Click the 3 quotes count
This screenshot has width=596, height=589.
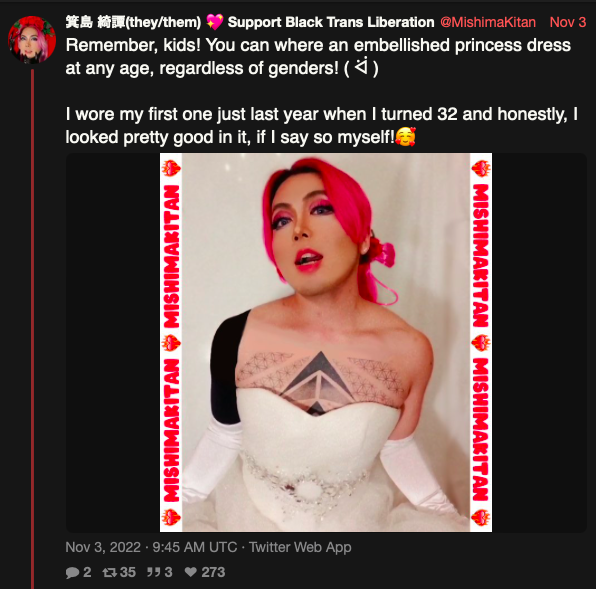(x=168, y=572)
